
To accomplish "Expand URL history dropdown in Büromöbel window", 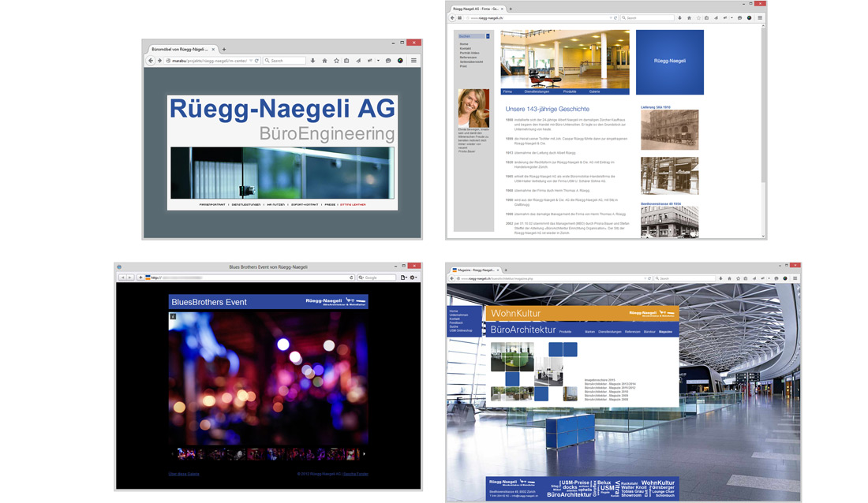I will coord(251,61).
